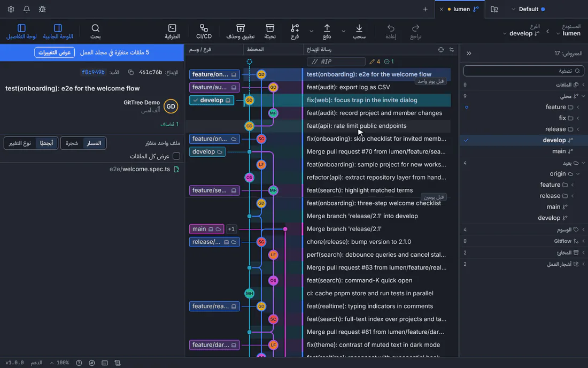
Task: Open the الطرفية terminal
Action: pos(172,32)
